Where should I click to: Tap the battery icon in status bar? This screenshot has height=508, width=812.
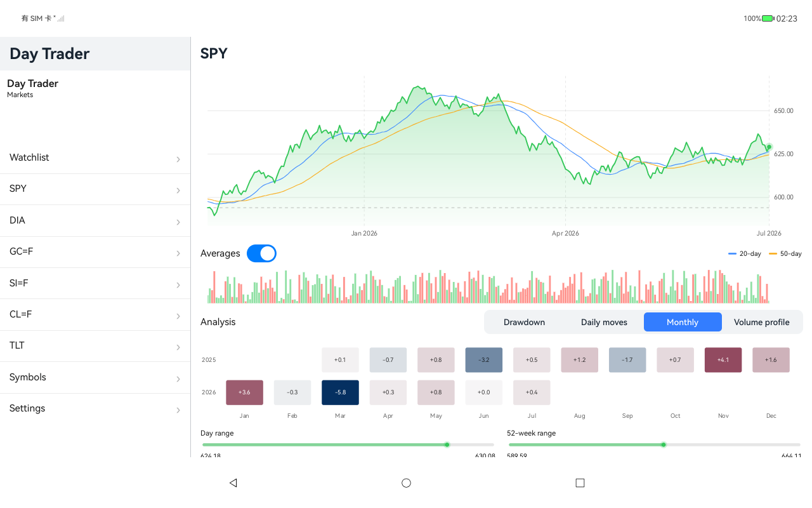pyautogui.click(x=768, y=18)
